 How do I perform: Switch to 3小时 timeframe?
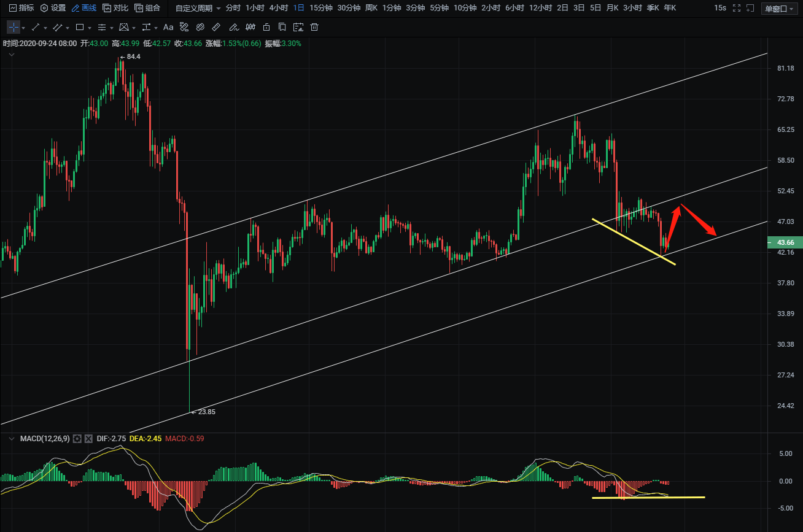click(x=632, y=8)
